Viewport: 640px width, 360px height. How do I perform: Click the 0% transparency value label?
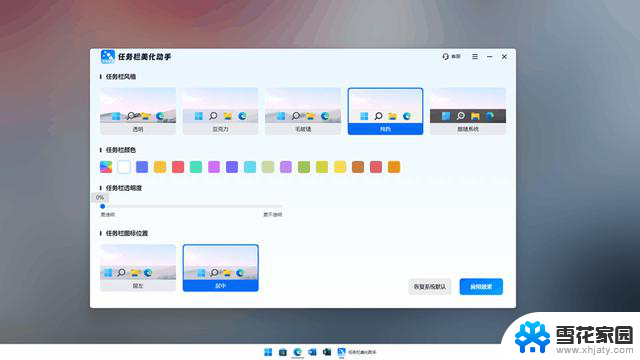100,198
